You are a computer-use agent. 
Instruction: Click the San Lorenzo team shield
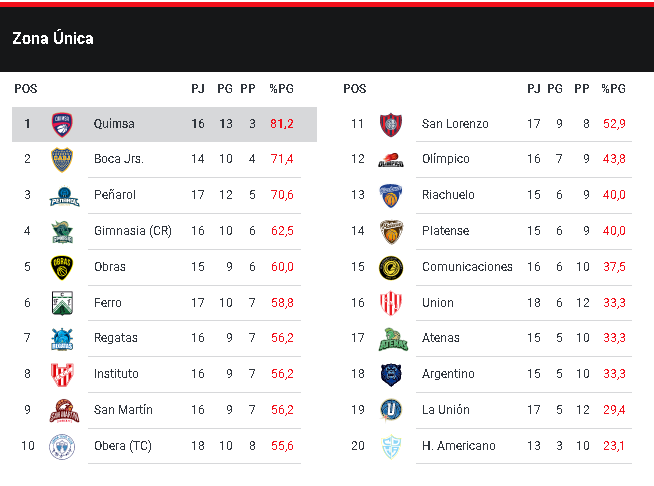[x=390, y=124]
